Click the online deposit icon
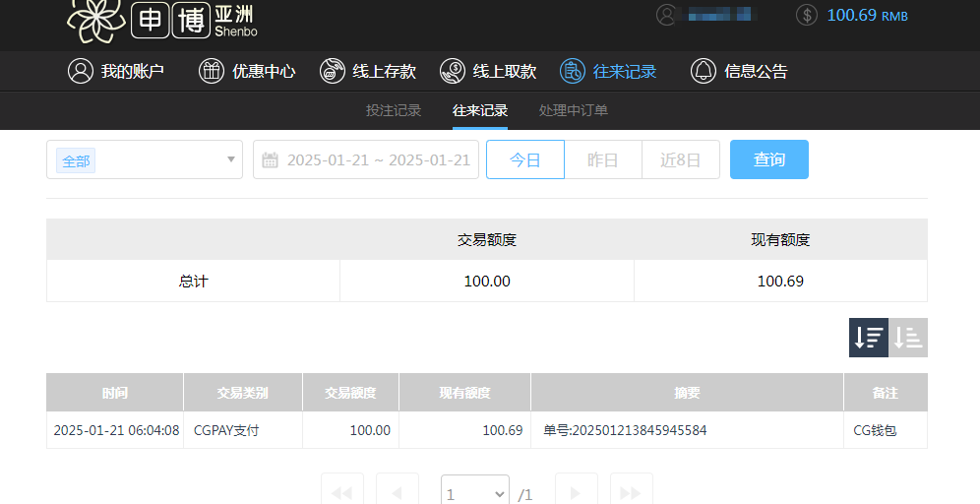980x504 pixels. tap(333, 71)
